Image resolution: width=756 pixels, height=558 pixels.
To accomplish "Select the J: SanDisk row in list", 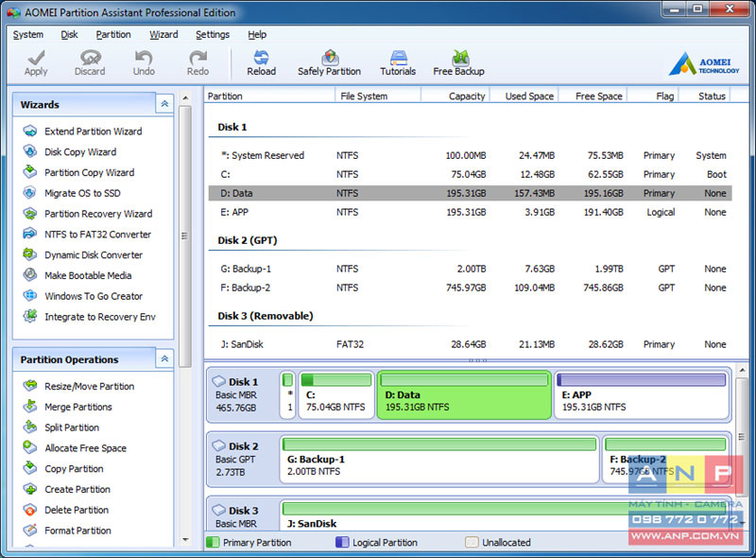I will pyautogui.click(x=470, y=344).
